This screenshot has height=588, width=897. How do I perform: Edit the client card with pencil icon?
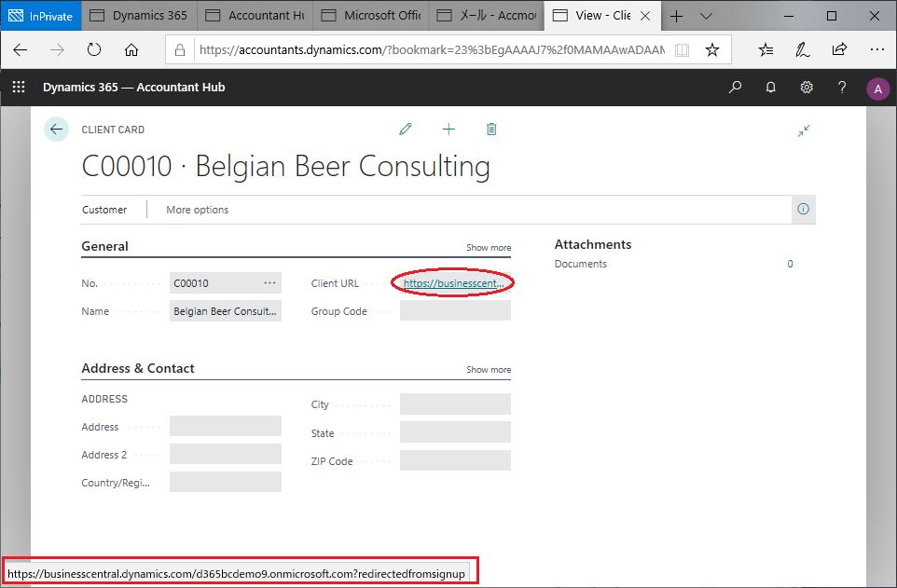406,130
